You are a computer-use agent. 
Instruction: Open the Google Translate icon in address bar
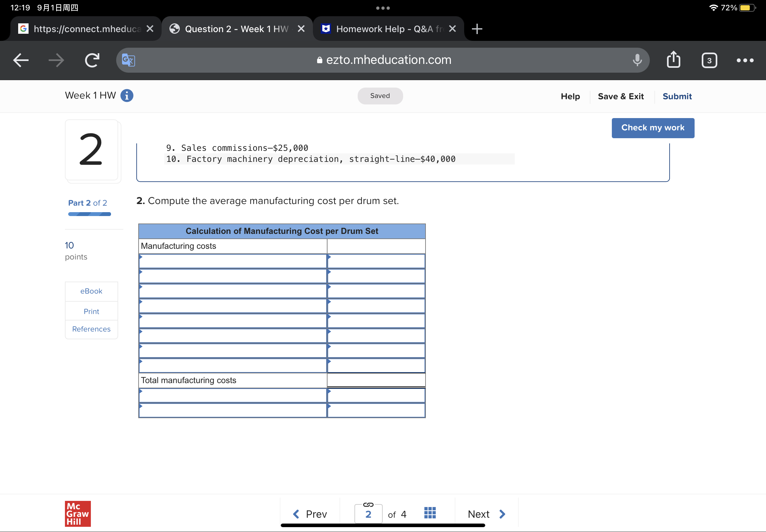[x=128, y=60]
